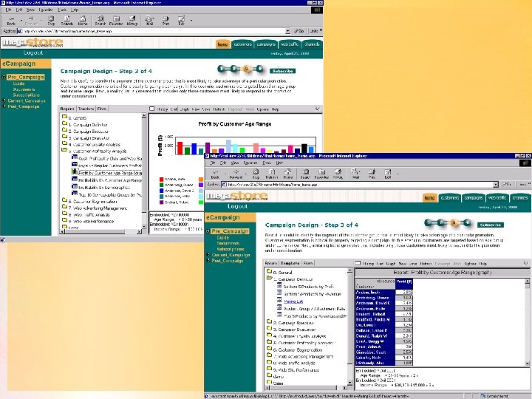Open View menu in front browser window
The width and height of the screenshot is (532, 399).
pyautogui.click(x=235, y=163)
